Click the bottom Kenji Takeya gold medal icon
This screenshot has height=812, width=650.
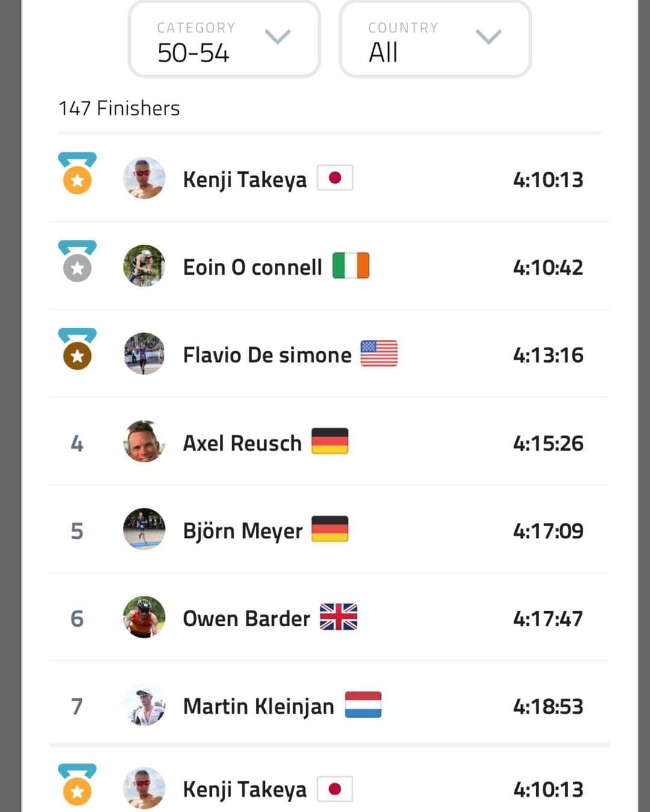77,784
